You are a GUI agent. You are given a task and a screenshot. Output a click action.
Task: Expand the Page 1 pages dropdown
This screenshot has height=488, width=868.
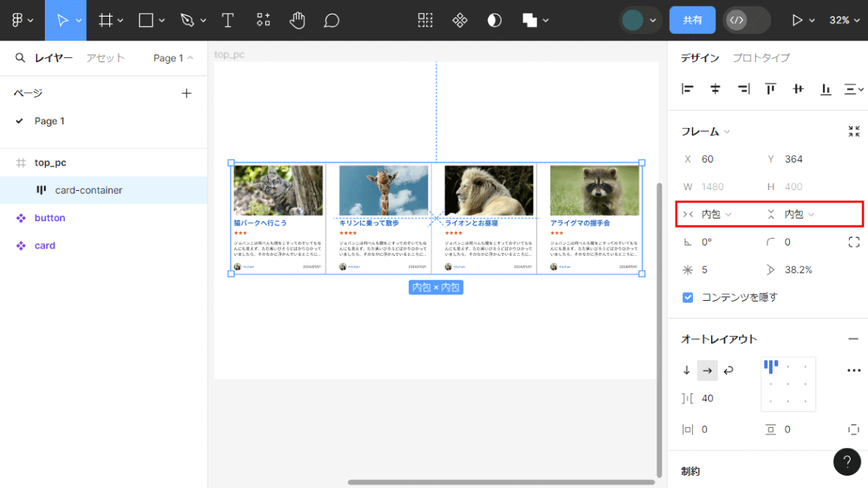(174, 58)
